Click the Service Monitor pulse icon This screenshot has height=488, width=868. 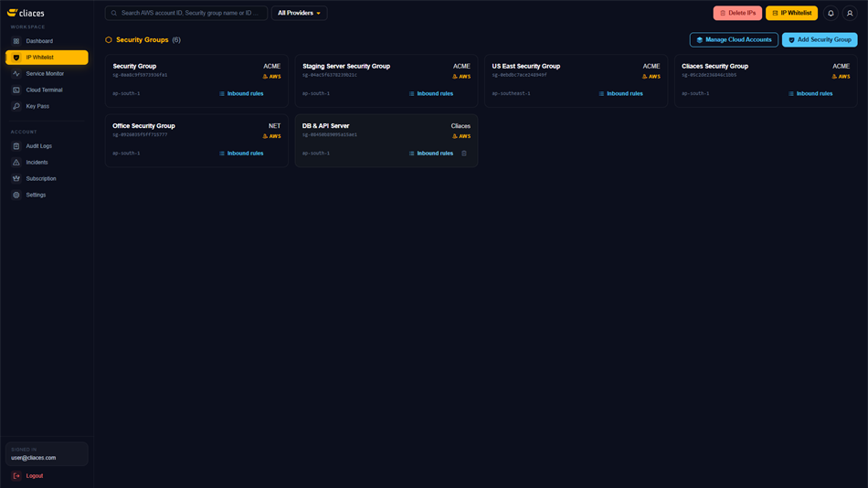click(16, 74)
